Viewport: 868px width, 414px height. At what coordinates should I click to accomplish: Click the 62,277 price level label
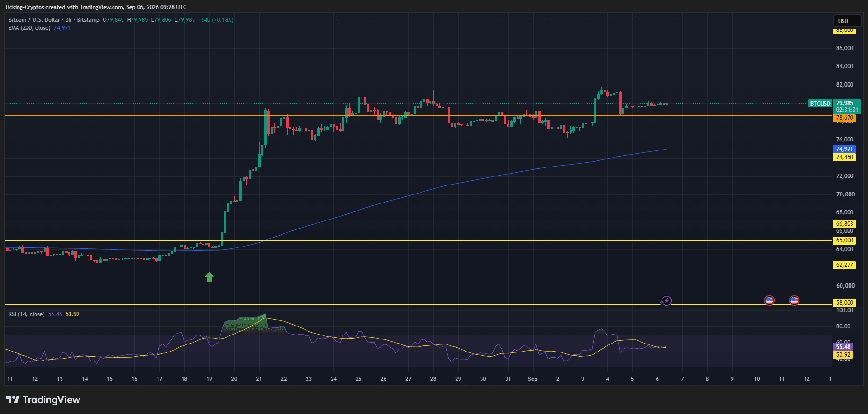click(x=844, y=265)
